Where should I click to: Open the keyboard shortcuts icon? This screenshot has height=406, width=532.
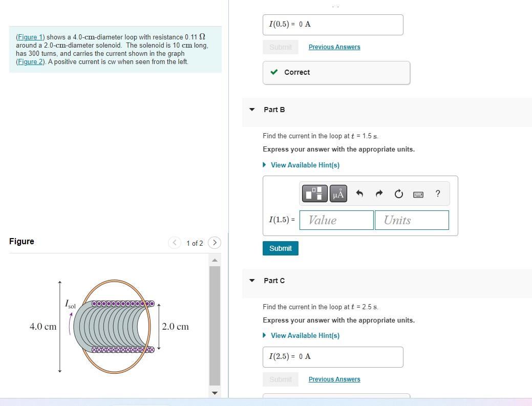418,194
